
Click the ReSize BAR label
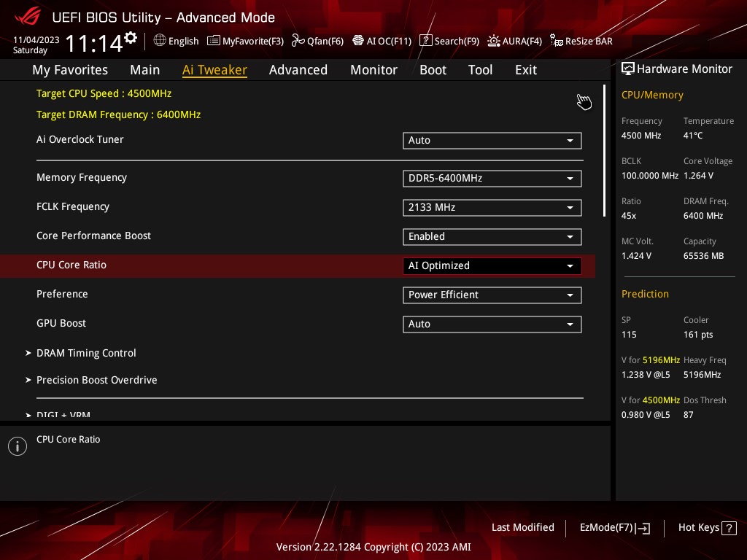pos(589,41)
